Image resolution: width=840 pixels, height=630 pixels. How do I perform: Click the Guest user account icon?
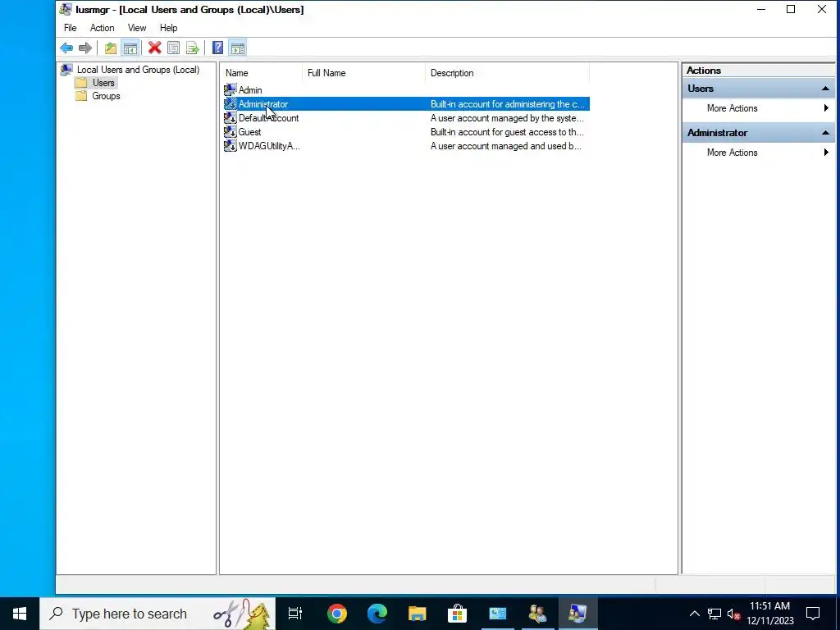pos(231,132)
